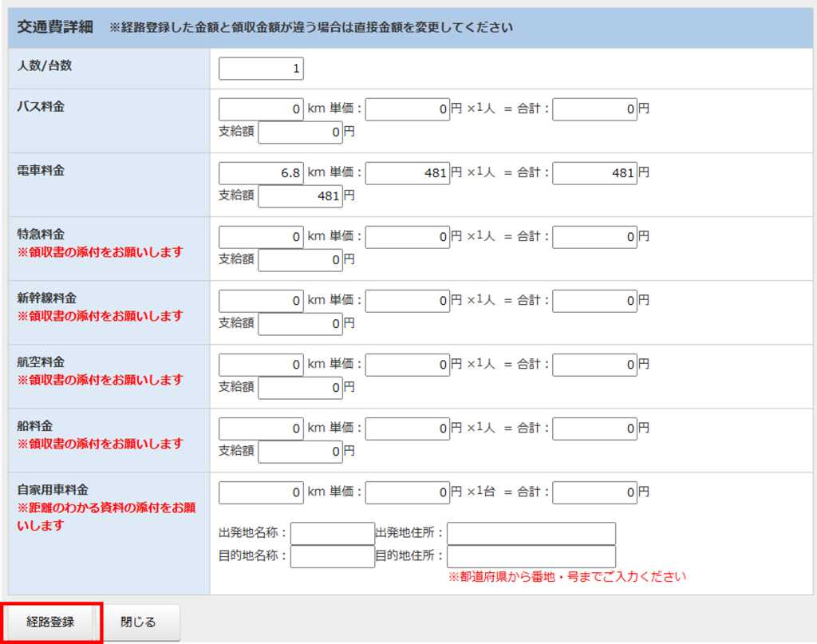Click the red 距離のわかる資料の添付 note

click(x=106, y=516)
